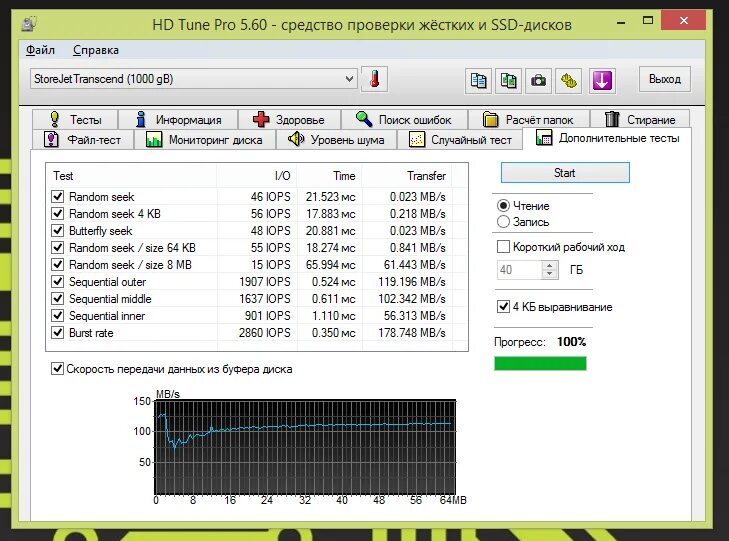Switch to the Тесты tab
The width and height of the screenshot is (729, 541).
pyautogui.click(x=75, y=119)
